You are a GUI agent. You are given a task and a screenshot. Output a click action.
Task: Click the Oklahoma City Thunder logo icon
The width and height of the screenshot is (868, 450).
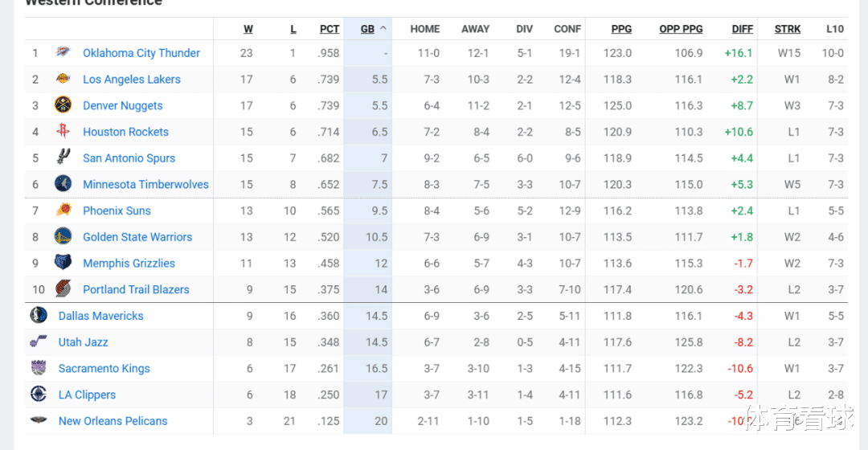click(x=63, y=53)
